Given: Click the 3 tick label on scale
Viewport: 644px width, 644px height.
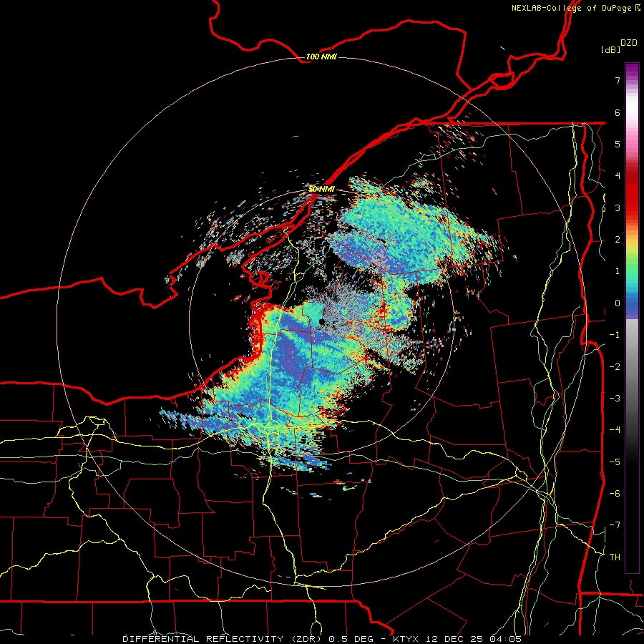Looking at the screenshot, I should 618,208.
